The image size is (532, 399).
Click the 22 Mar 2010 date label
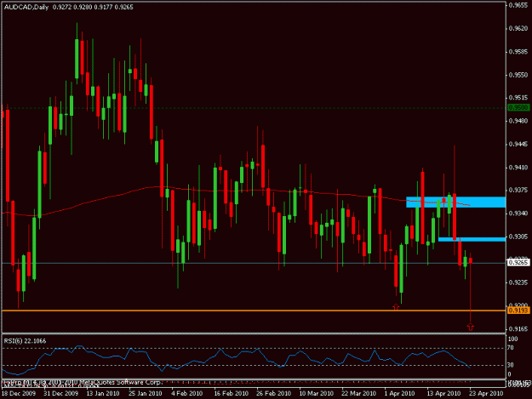tap(359, 394)
